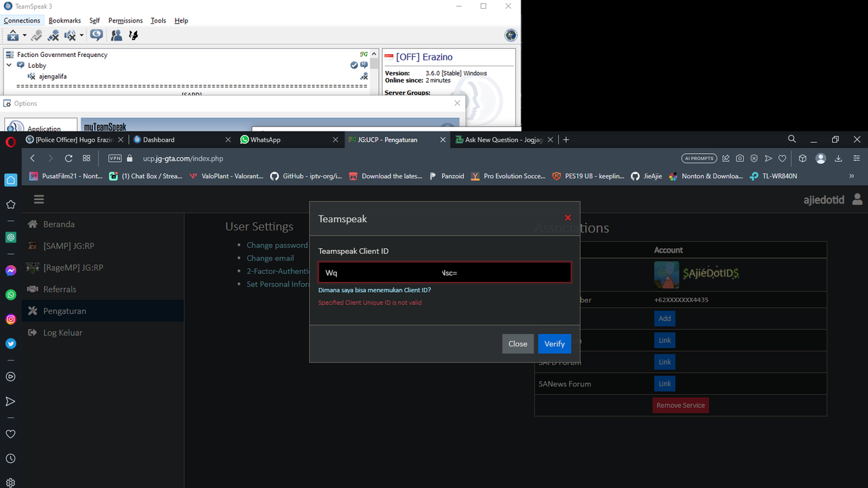This screenshot has height=488, width=868.
Task: Open Opera downloads icon
Action: click(x=838, y=159)
